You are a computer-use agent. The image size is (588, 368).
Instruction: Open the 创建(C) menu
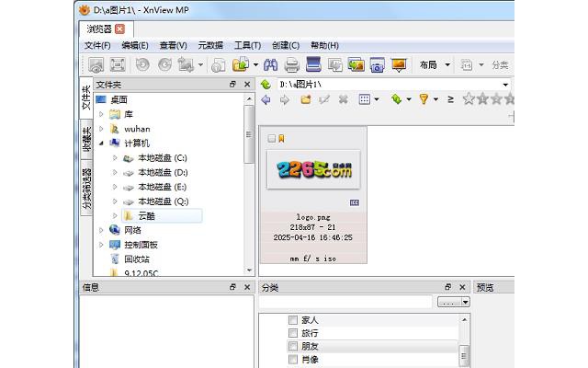(286, 45)
